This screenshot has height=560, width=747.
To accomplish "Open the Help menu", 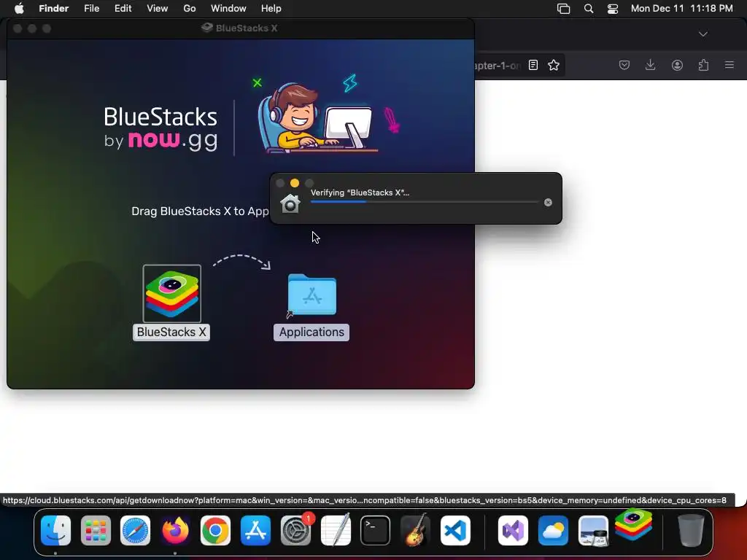I will click(x=271, y=9).
